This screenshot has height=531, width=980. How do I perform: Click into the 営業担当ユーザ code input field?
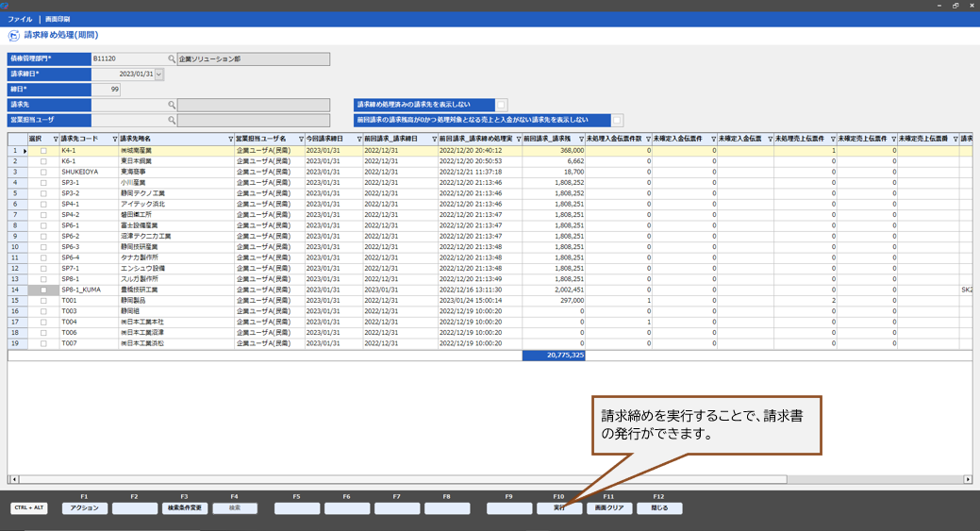(129, 120)
